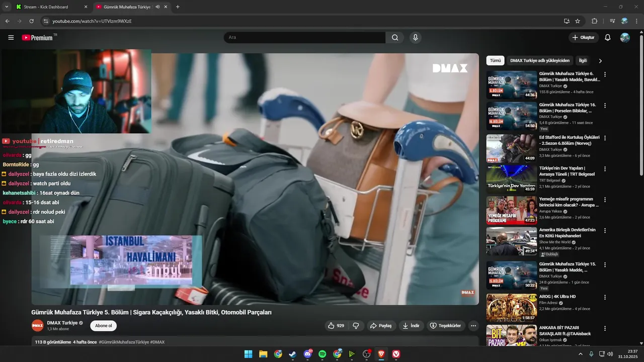Open browser three-dot menu
The width and height of the screenshot is (644, 362).
pos(637,21)
